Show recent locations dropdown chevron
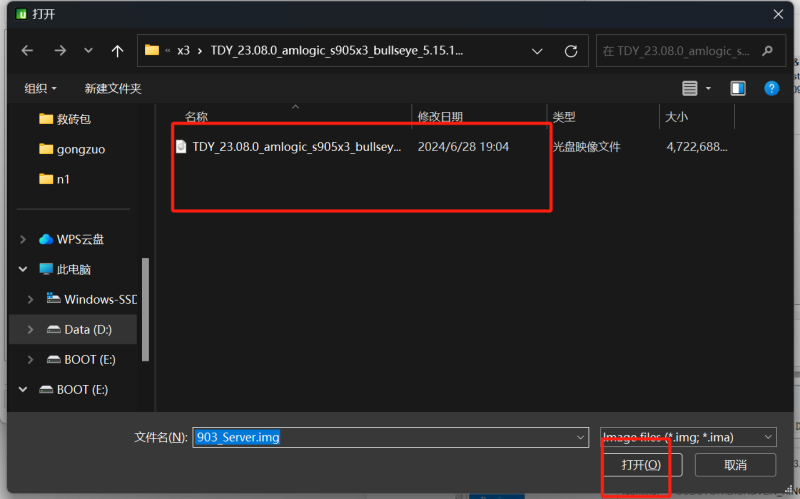 point(88,51)
